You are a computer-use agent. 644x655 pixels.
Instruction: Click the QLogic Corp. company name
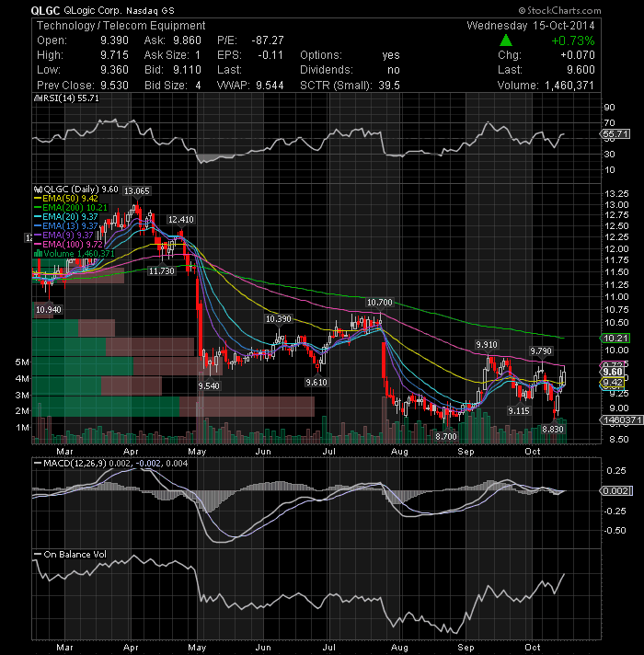click(94, 10)
